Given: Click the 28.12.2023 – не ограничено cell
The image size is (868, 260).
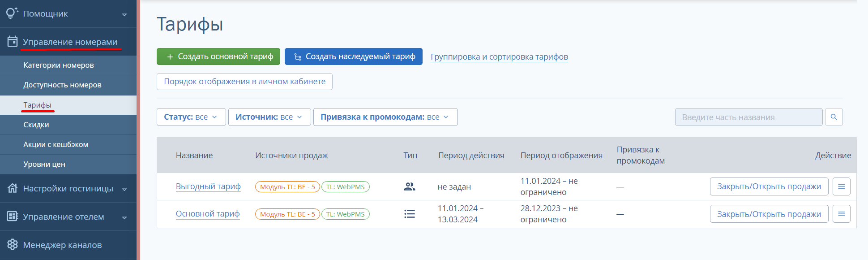Looking at the screenshot, I should coord(549,214).
